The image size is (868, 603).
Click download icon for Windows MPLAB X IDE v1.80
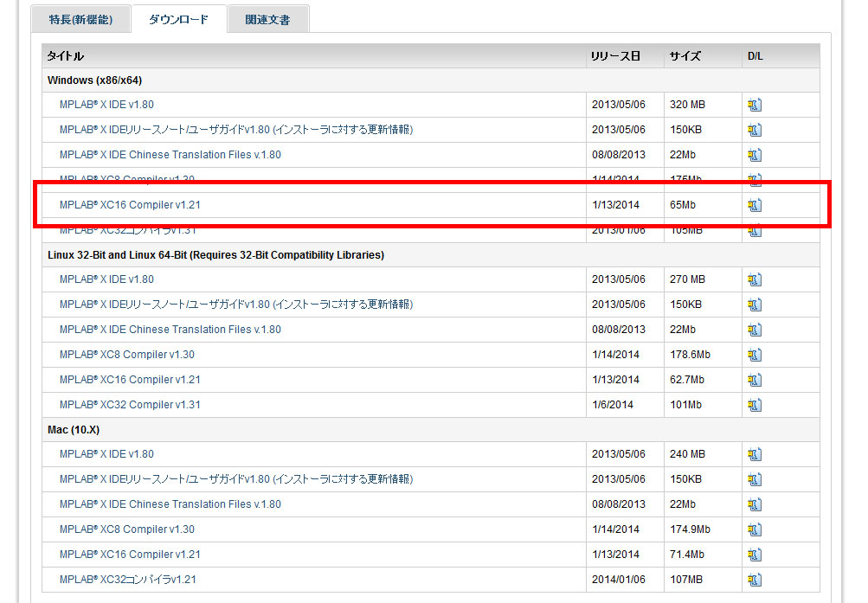pyautogui.click(x=754, y=106)
